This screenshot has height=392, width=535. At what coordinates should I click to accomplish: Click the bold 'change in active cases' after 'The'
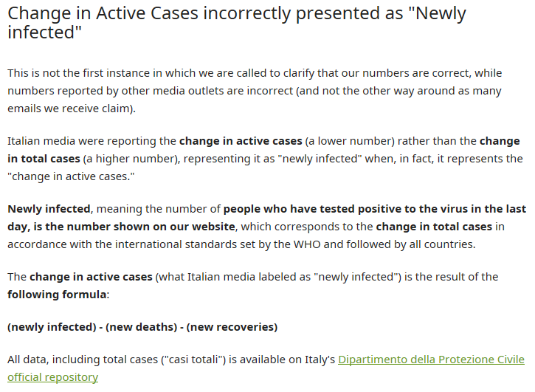coord(91,277)
